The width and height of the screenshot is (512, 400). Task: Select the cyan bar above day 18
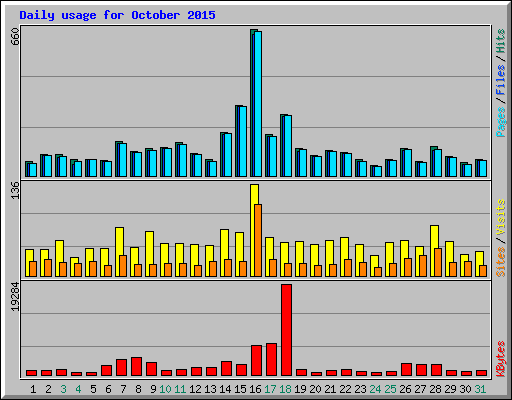pos(288,146)
